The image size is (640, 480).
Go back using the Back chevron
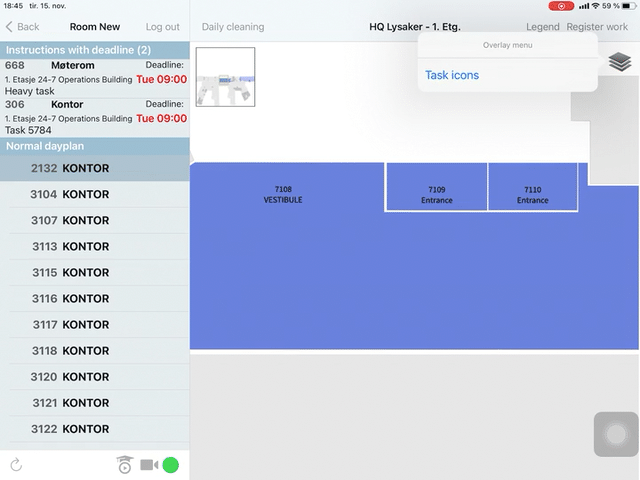tap(22, 27)
